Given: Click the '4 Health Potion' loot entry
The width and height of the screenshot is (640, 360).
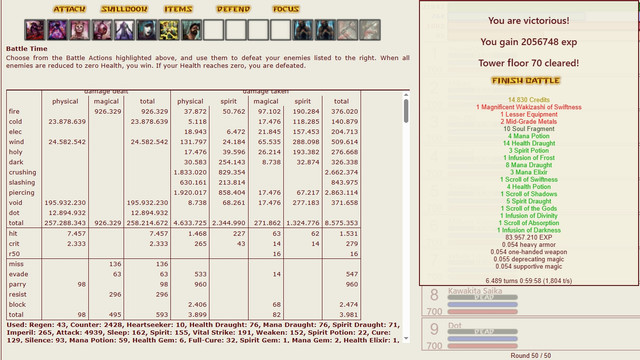Looking at the screenshot, I should 529,187.
